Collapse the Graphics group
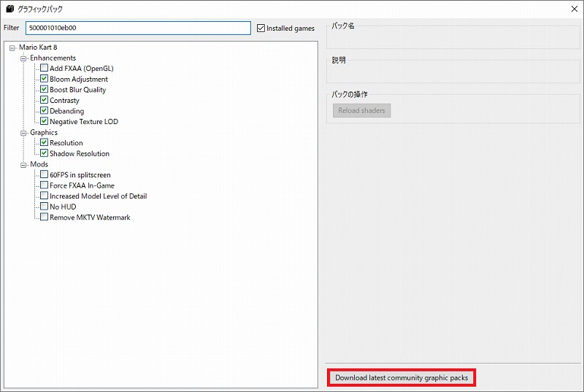The width and height of the screenshot is (584, 392). [x=23, y=133]
